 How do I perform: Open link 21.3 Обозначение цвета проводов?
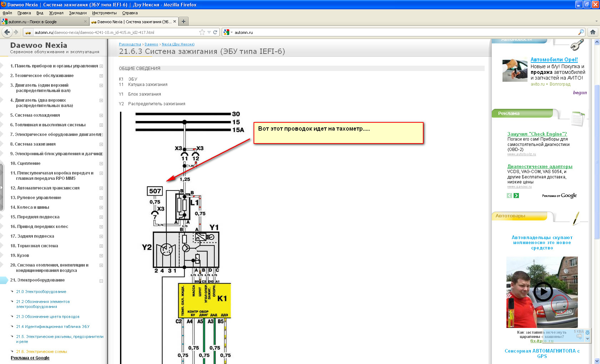[x=47, y=317]
